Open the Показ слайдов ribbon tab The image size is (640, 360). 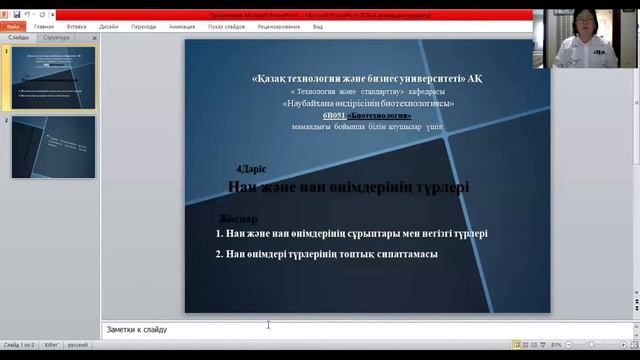click(x=226, y=27)
